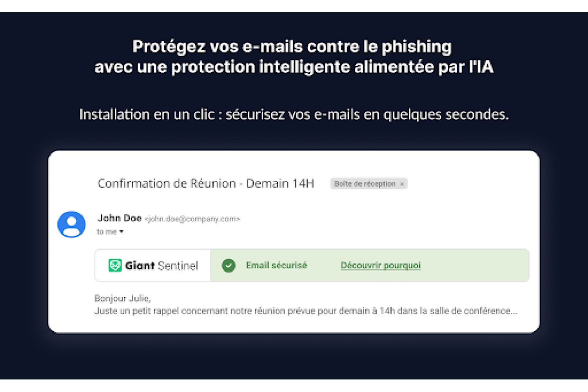Click the Giant Sentinel green shield logo
The height and width of the screenshot is (392, 588).
coord(115,265)
